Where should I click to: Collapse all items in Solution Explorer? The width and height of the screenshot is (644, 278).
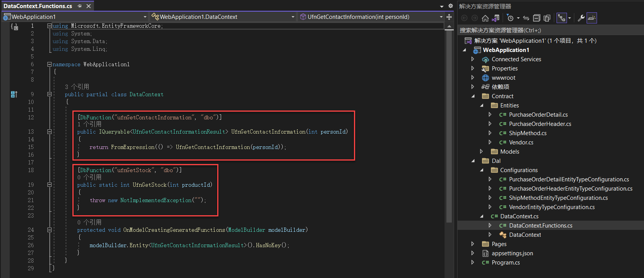[537, 18]
